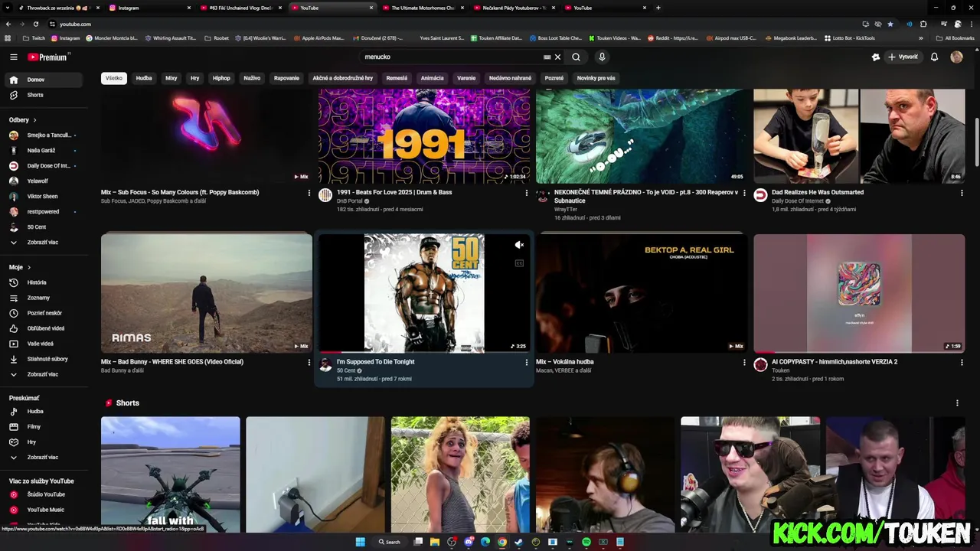The width and height of the screenshot is (980, 551).
Task: Start voice search with microphone icon
Action: click(602, 57)
